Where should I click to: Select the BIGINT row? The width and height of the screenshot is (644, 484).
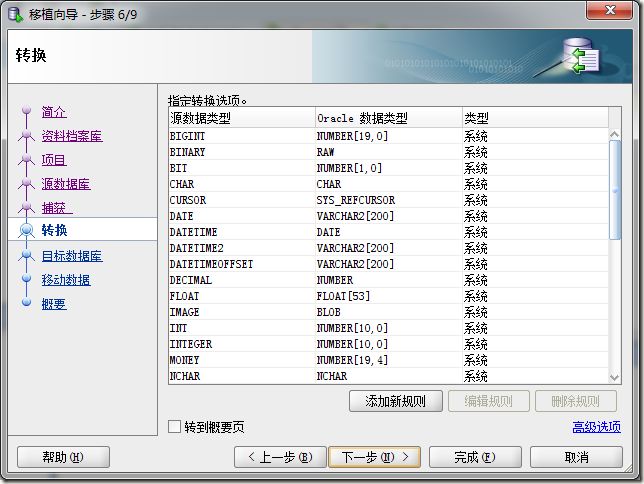[389, 136]
